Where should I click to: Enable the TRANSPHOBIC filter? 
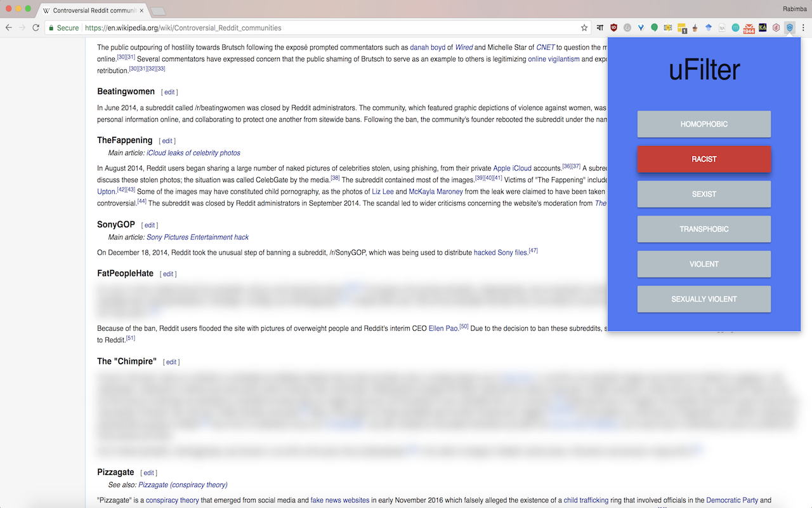point(704,229)
